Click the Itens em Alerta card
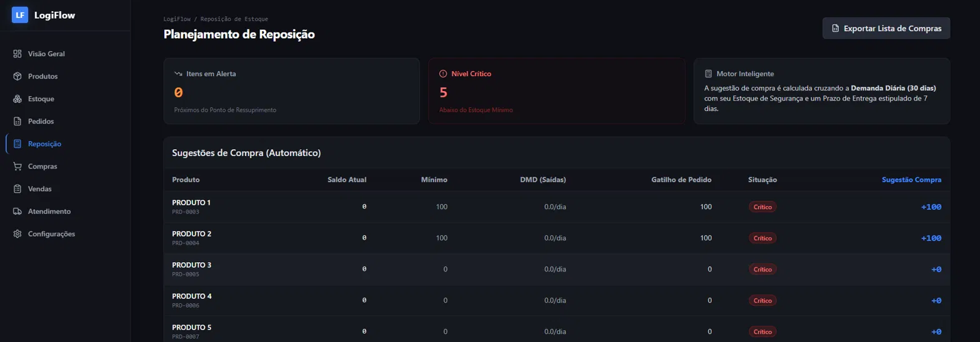This screenshot has height=342, width=980. point(291,91)
